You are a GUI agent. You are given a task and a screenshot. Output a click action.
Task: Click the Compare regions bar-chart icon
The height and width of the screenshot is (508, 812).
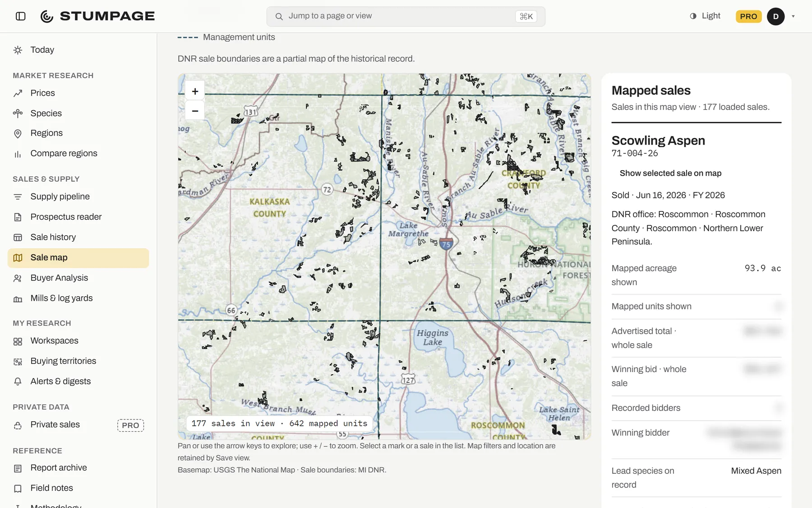18,154
